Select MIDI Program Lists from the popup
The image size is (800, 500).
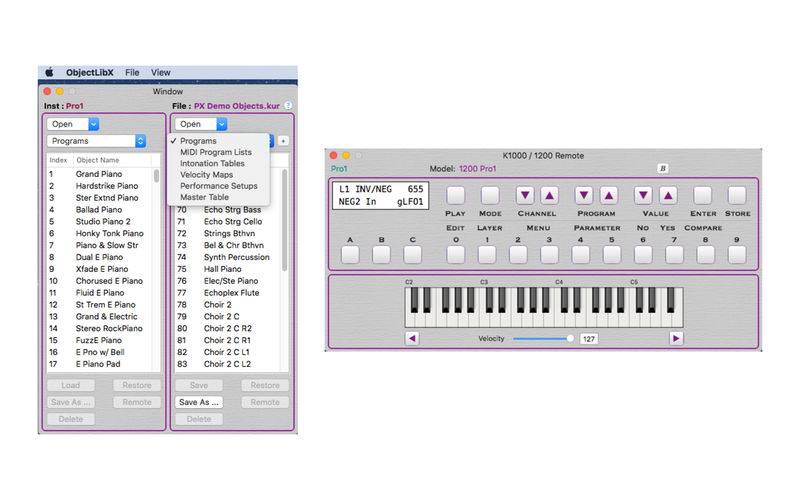(x=218, y=152)
